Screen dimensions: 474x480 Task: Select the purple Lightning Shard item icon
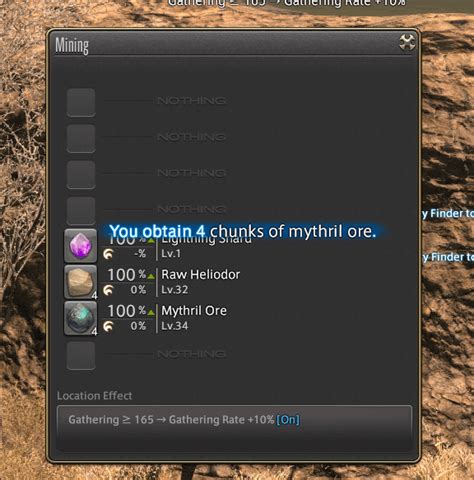tap(80, 246)
